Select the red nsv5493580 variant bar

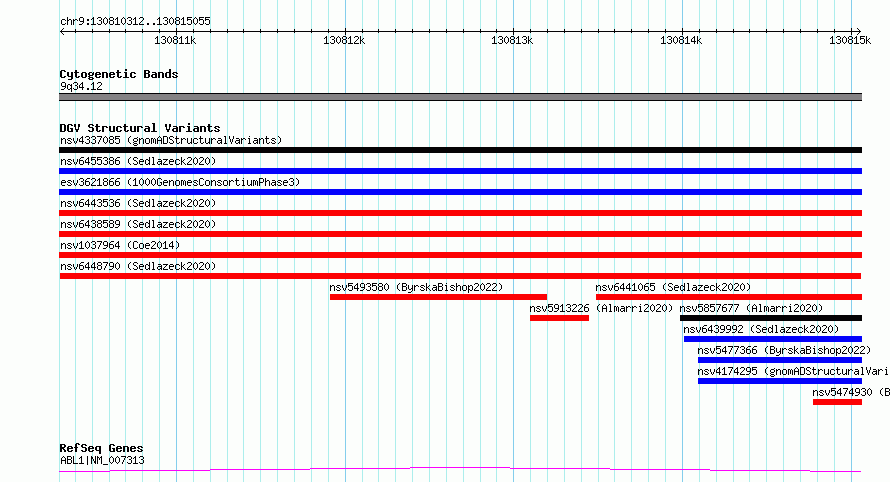point(438,297)
